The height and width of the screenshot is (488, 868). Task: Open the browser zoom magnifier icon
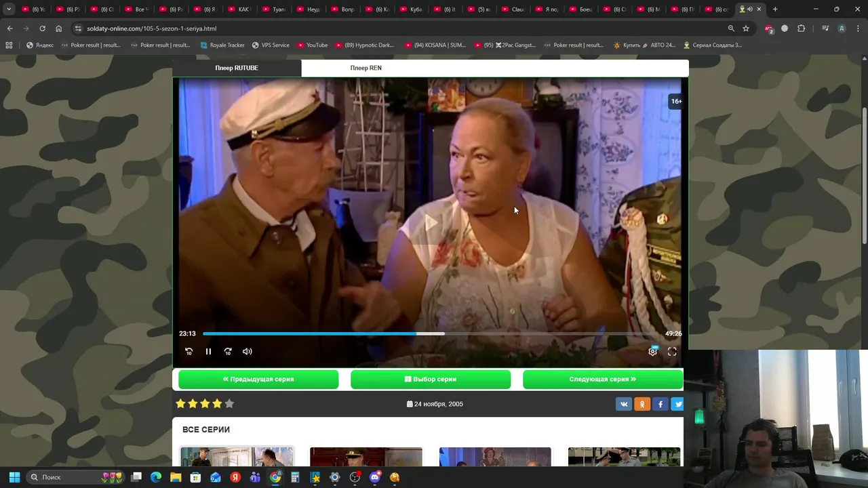point(731,28)
